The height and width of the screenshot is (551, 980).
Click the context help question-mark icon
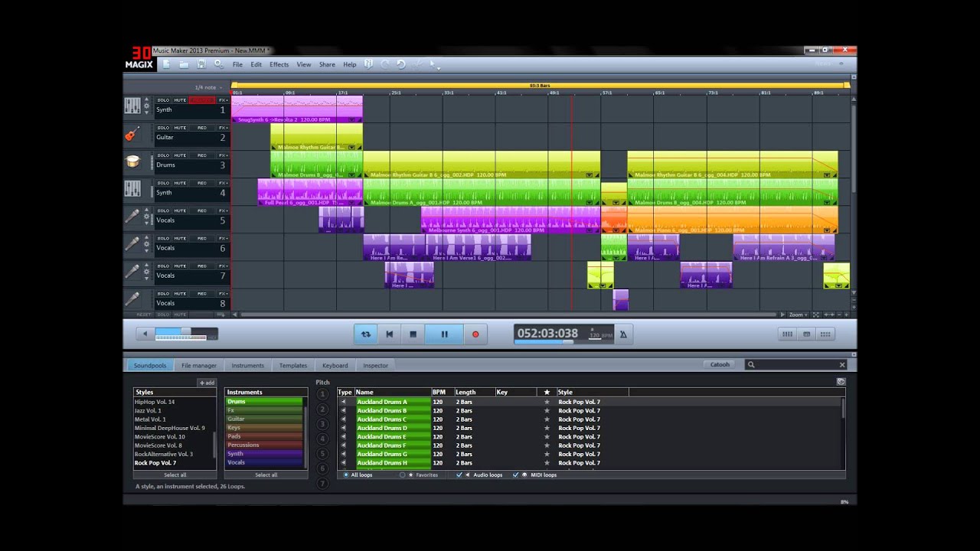[368, 64]
